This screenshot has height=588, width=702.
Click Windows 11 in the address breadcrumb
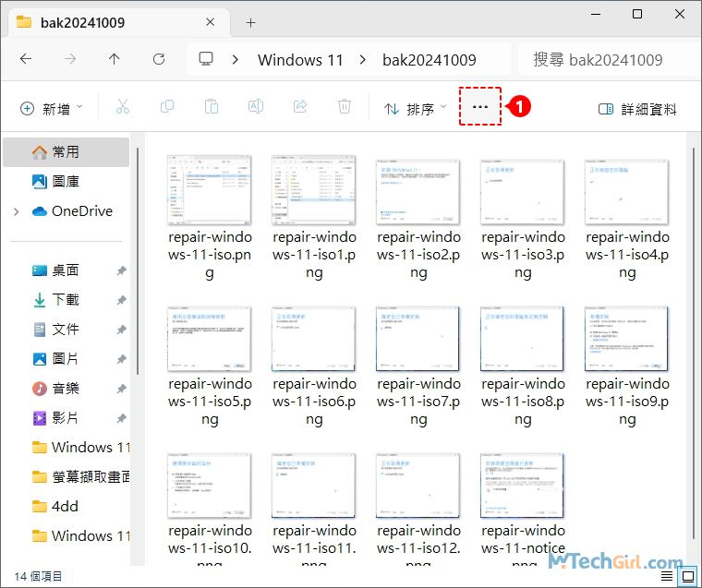point(300,60)
